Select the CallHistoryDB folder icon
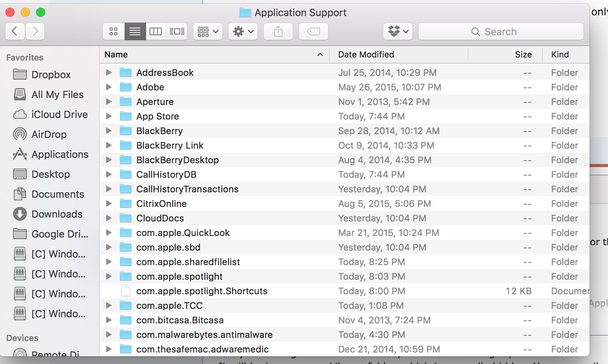This screenshot has height=364, width=608. click(x=126, y=174)
